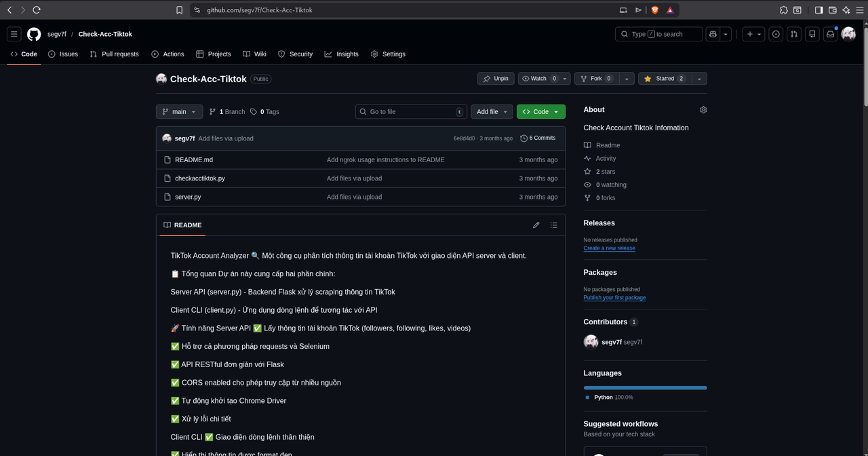Open the Projects tab

pyautogui.click(x=214, y=54)
